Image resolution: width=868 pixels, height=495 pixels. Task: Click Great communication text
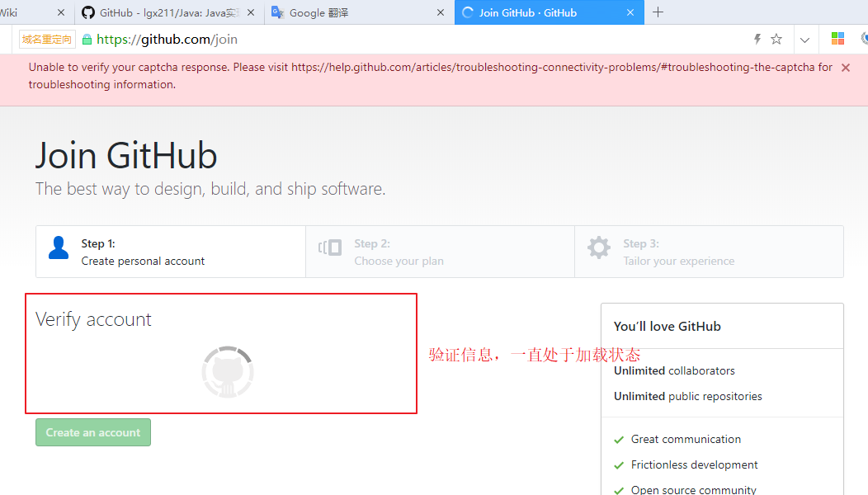click(x=686, y=439)
